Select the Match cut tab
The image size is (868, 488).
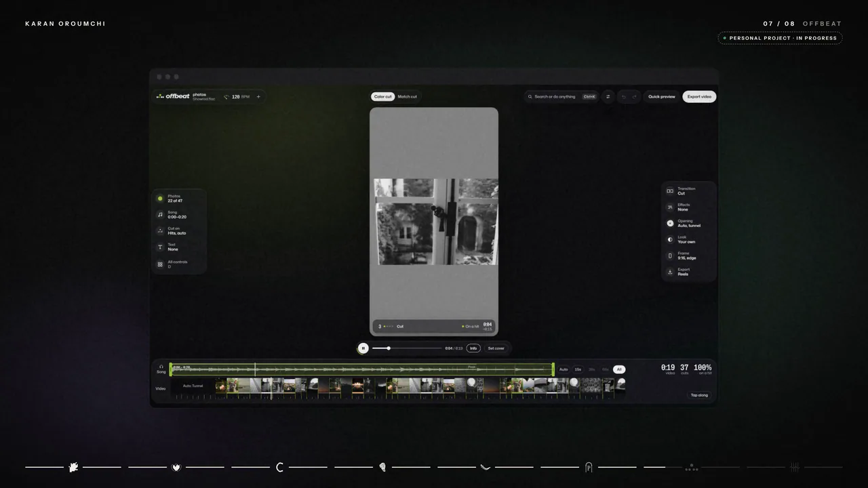408,97
